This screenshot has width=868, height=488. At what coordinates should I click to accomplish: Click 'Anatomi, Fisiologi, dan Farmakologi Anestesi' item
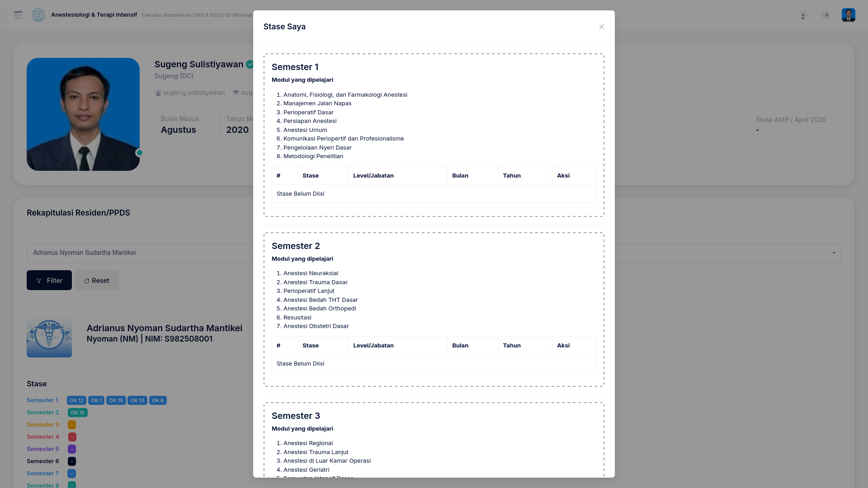345,95
